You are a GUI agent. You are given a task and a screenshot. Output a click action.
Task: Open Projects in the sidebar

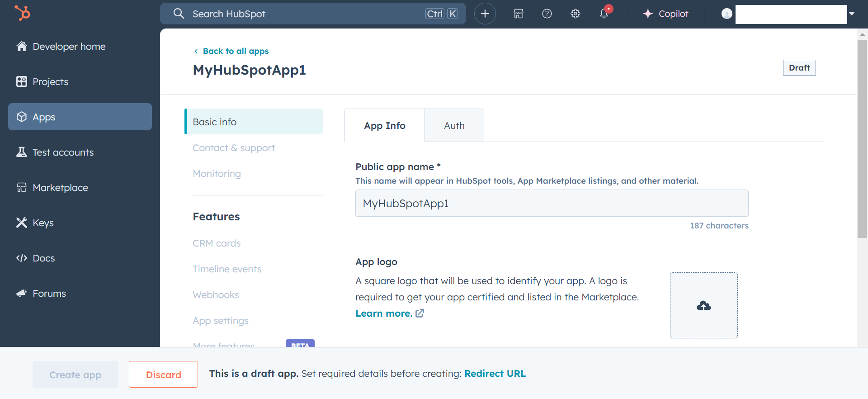click(50, 81)
